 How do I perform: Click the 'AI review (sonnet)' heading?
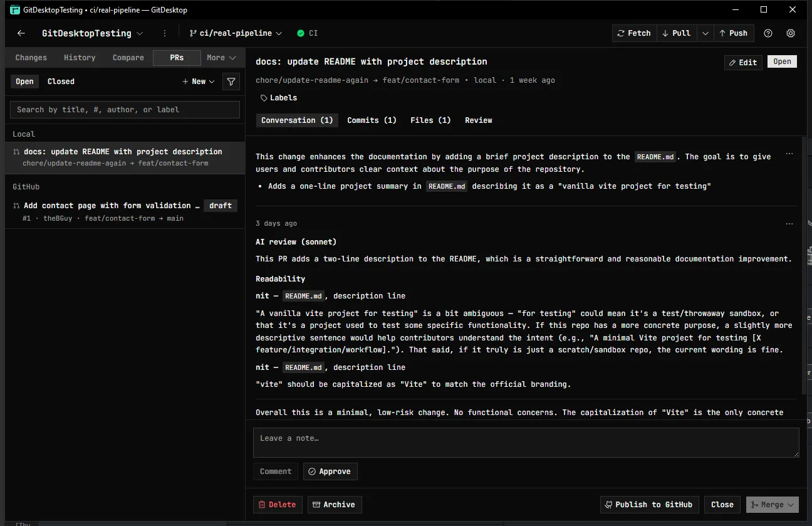point(296,242)
